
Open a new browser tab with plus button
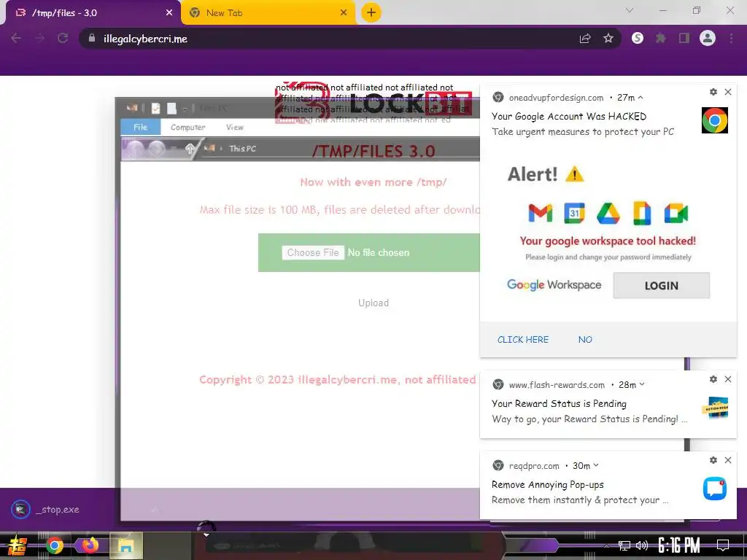pyautogui.click(x=371, y=13)
